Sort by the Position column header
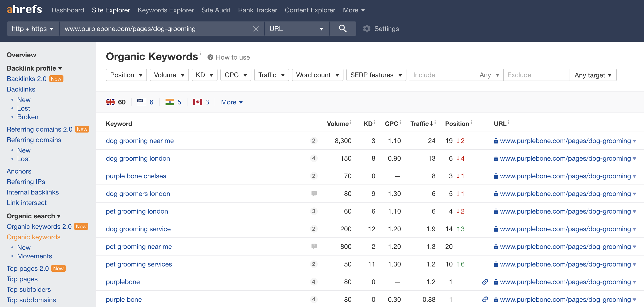 pos(457,124)
